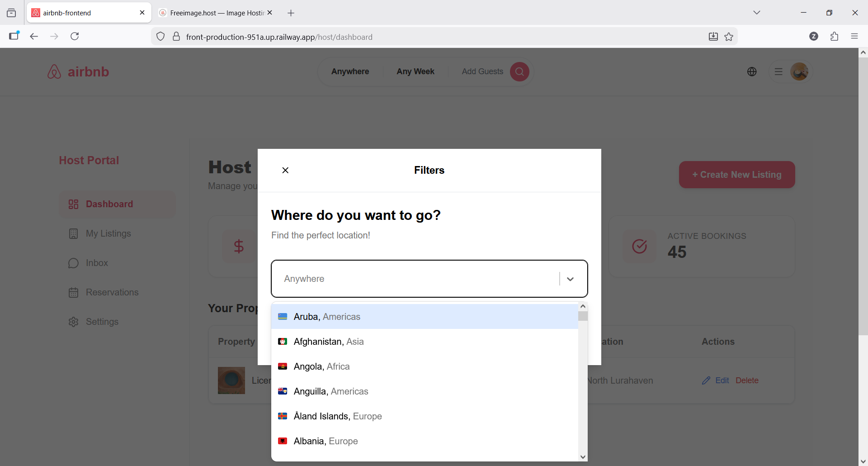Click the Settings gear icon

(73, 322)
